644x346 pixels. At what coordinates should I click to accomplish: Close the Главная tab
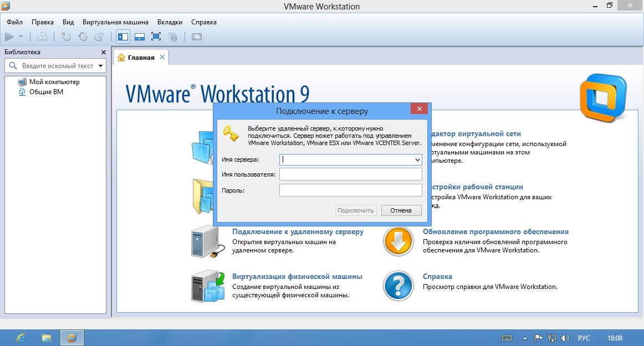tap(162, 57)
